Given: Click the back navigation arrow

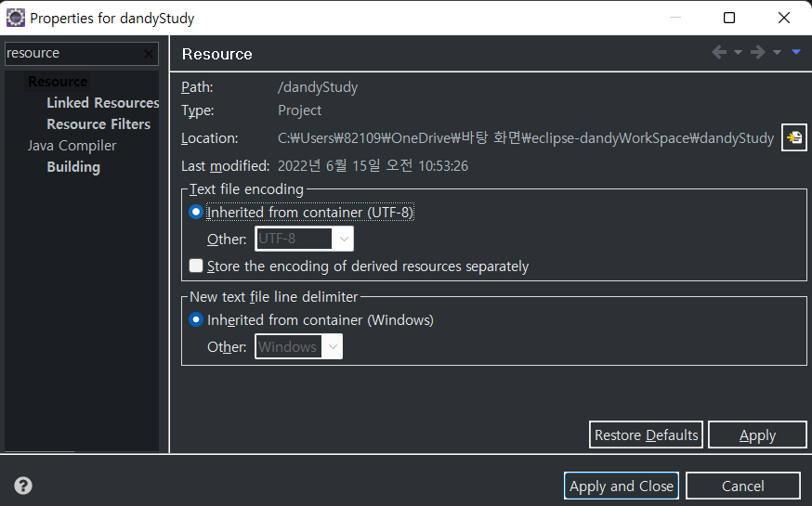Looking at the screenshot, I should [x=719, y=52].
